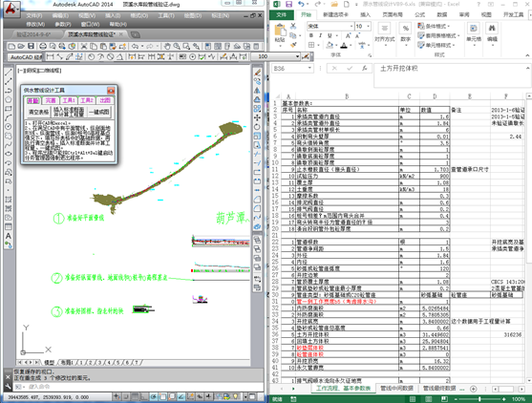Click the Excel cell styles button
Viewport: 532px width, 403px height.
[x=436, y=45]
